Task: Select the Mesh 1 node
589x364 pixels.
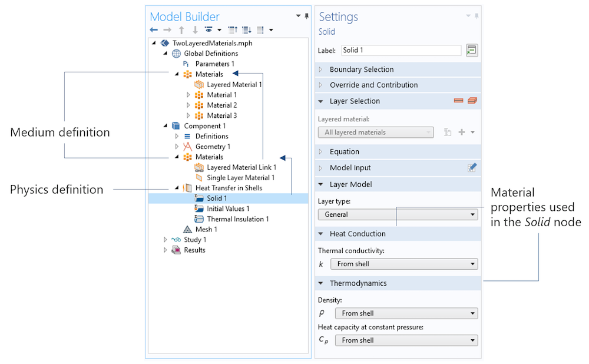Action: (x=200, y=229)
